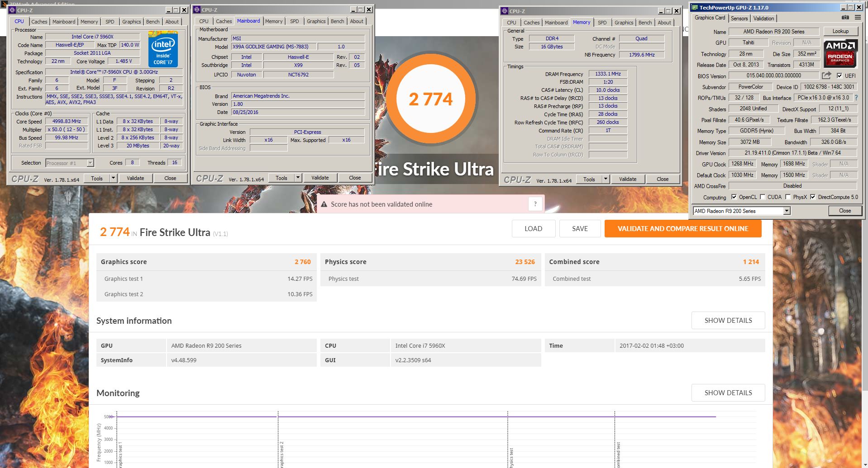Click the BIOS share/export icon in GPU-Z
The image size is (868, 468).
(826, 76)
